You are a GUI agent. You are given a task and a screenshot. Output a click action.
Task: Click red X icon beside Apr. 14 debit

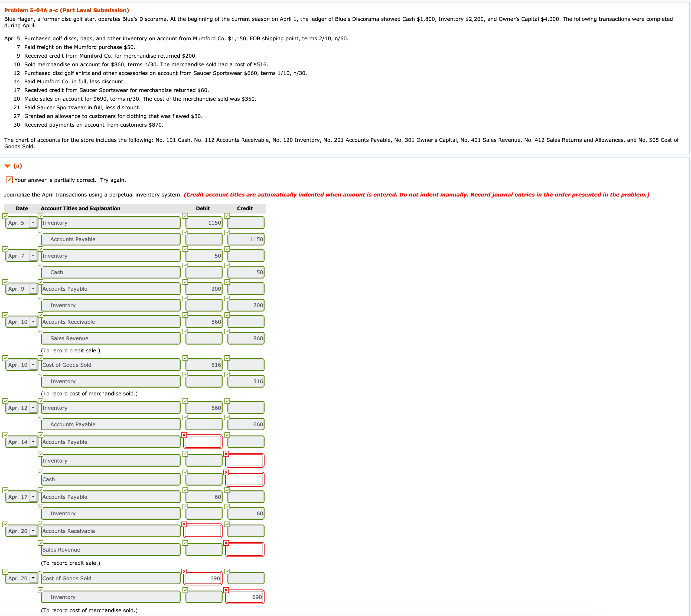pyautogui.click(x=184, y=435)
